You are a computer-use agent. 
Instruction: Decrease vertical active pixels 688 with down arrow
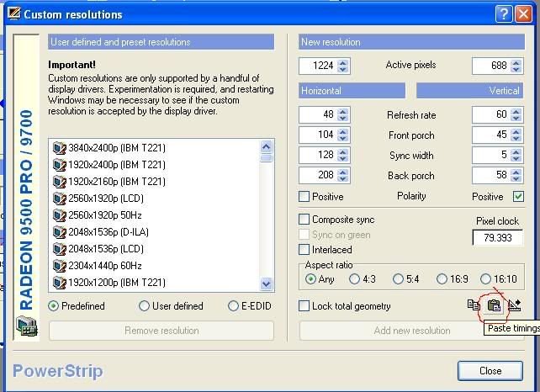point(516,69)
